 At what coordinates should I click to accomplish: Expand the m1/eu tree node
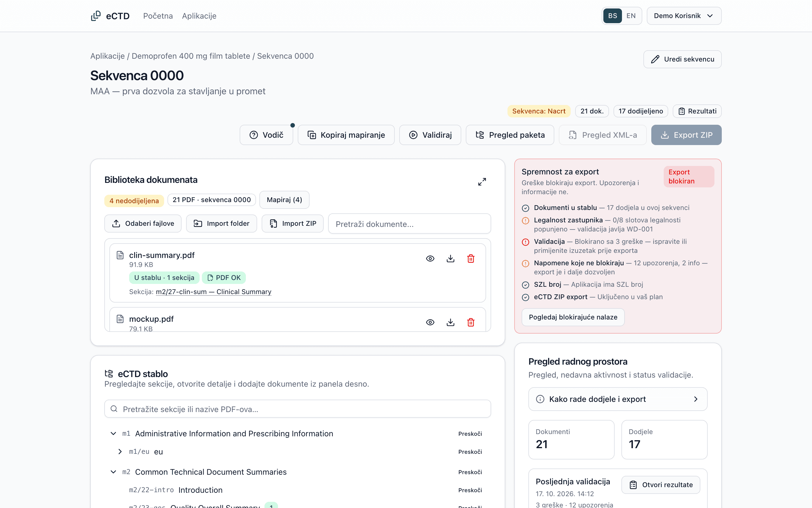pos(120,452)
